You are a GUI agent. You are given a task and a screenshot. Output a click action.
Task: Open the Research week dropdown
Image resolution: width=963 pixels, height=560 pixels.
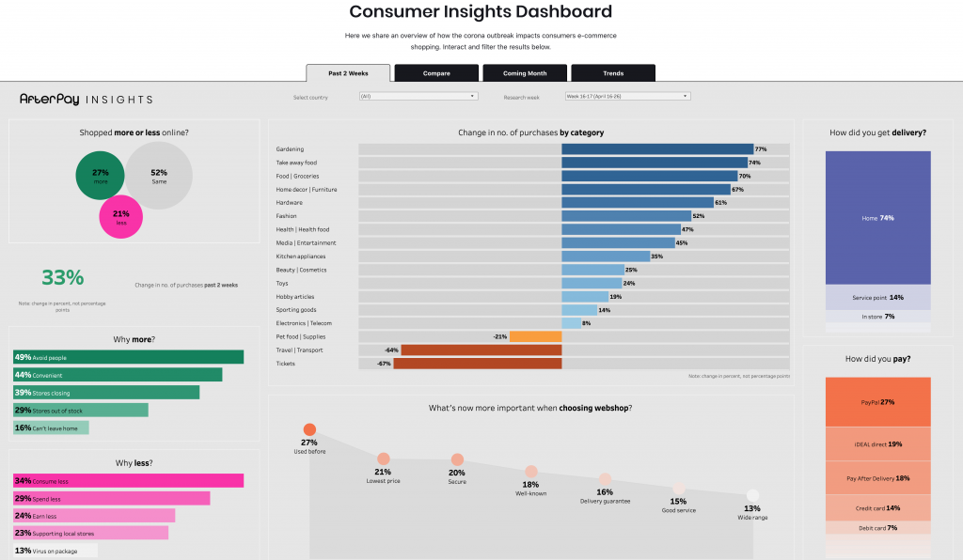point(627,96)
